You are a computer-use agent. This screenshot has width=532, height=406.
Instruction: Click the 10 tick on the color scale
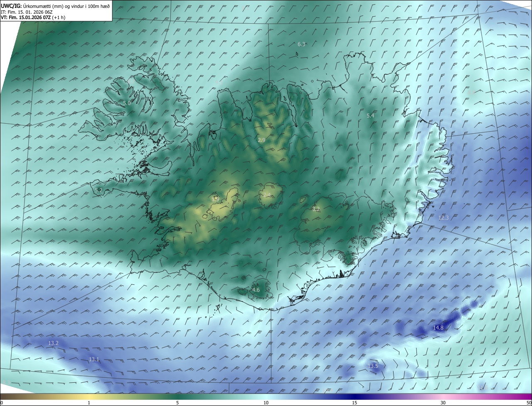coord(266,403)
